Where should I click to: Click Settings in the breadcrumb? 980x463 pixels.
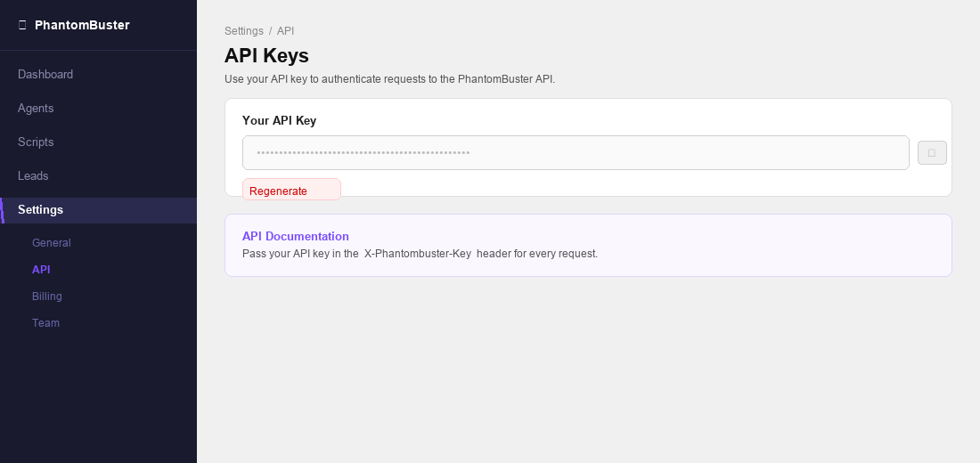pyautogui.click(x=244, y=30)
